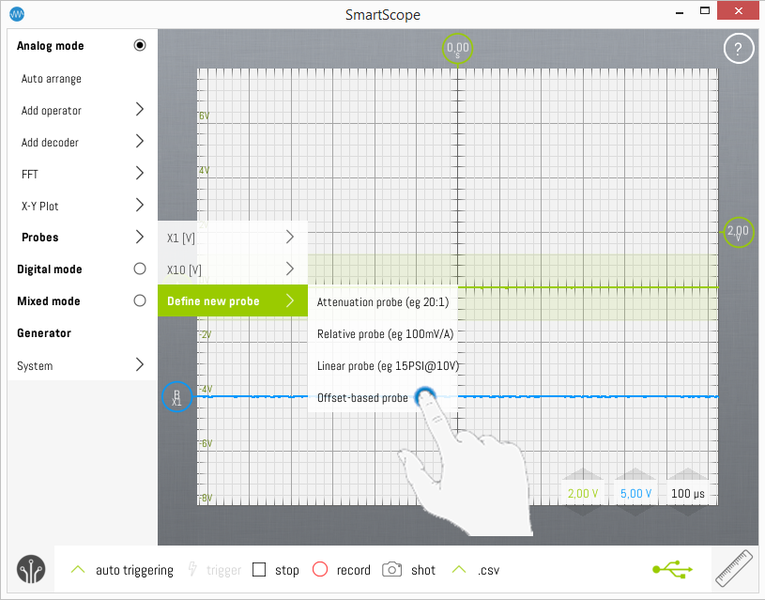Click Auto arrange
The height and width of the screenshot is (600, 765).
(51, 79)
